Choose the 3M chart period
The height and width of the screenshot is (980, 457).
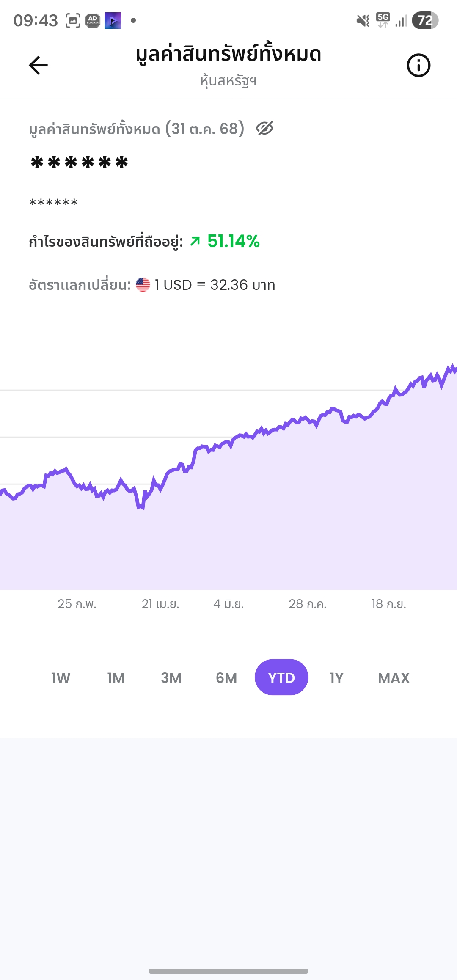point(171,678)
